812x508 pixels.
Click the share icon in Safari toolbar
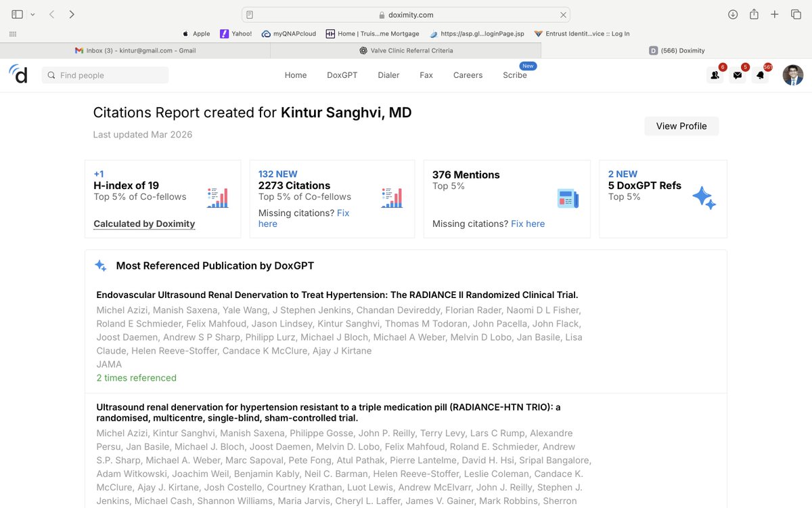[x=754, y=14]
